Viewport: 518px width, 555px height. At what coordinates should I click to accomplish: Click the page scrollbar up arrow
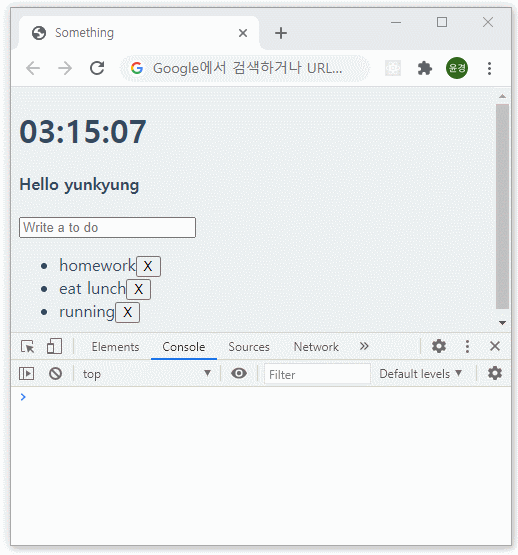[502, 96]
